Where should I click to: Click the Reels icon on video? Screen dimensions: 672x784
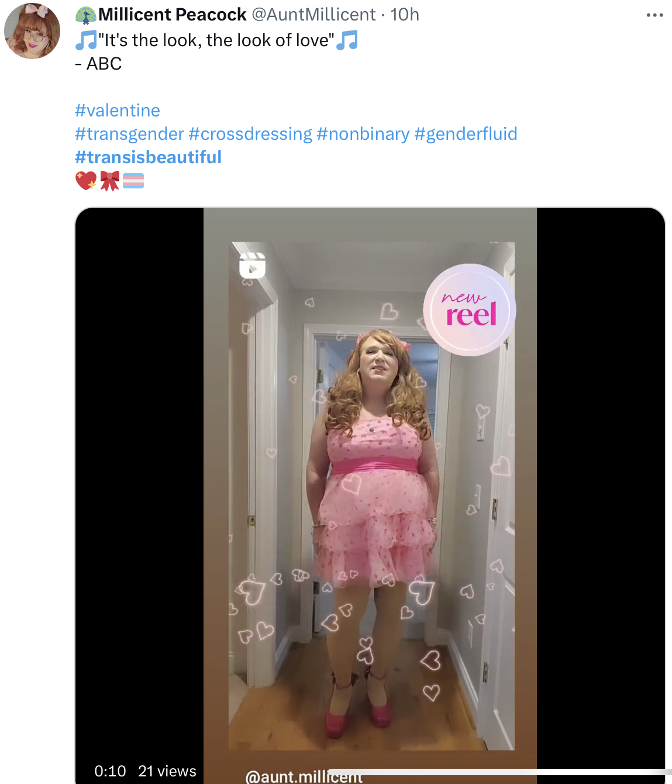point(253,266)
